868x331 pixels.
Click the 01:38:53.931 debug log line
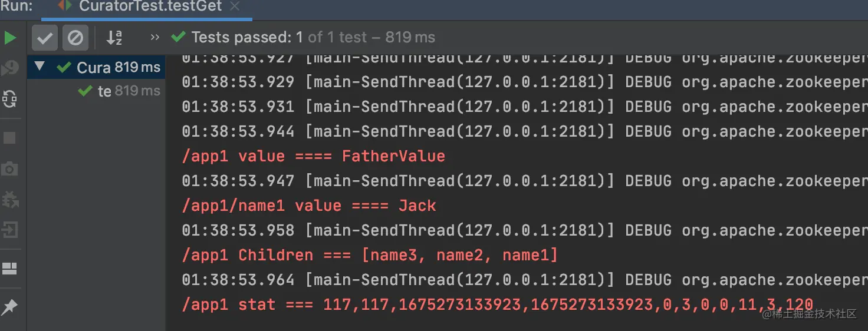(525, 107)
